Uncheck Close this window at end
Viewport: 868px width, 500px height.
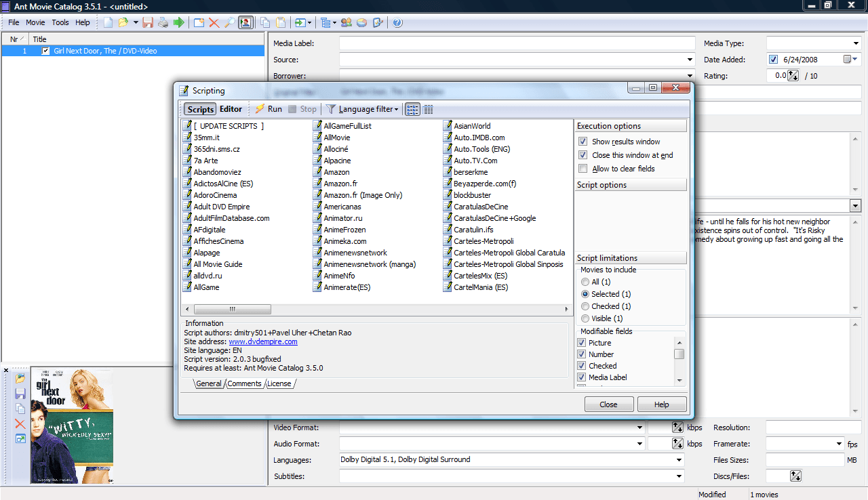tap(583, 155)
